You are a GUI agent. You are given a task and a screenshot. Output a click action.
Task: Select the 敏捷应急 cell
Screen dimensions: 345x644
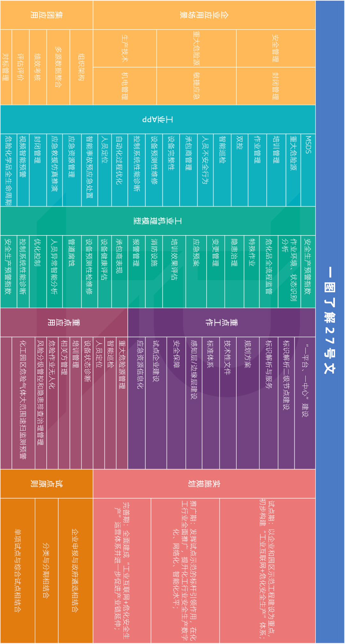(196, 86)
